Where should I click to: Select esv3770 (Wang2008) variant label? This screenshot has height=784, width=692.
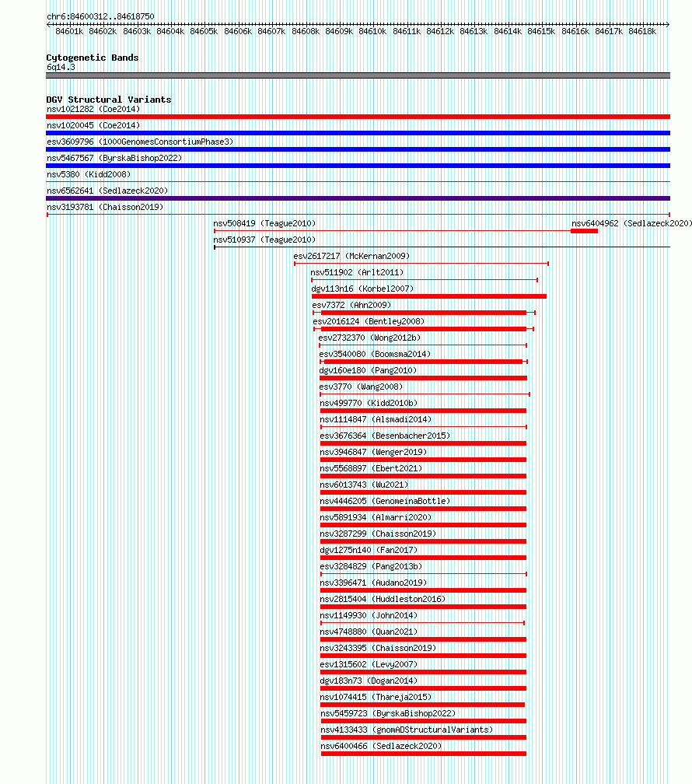coord(361,387)
